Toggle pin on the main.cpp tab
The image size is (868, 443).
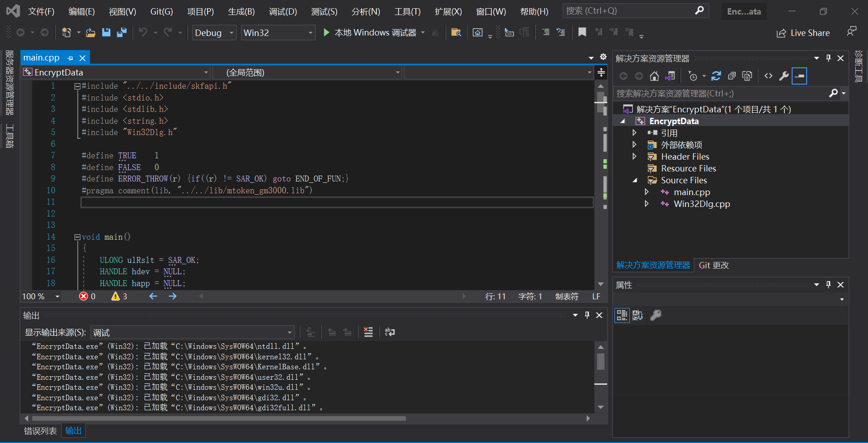coord(70,58)
